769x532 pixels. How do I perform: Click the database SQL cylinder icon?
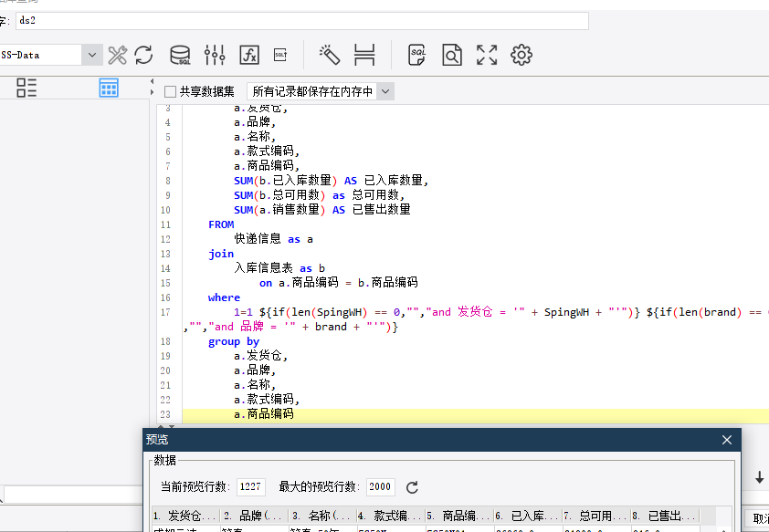tap(180, 55)
